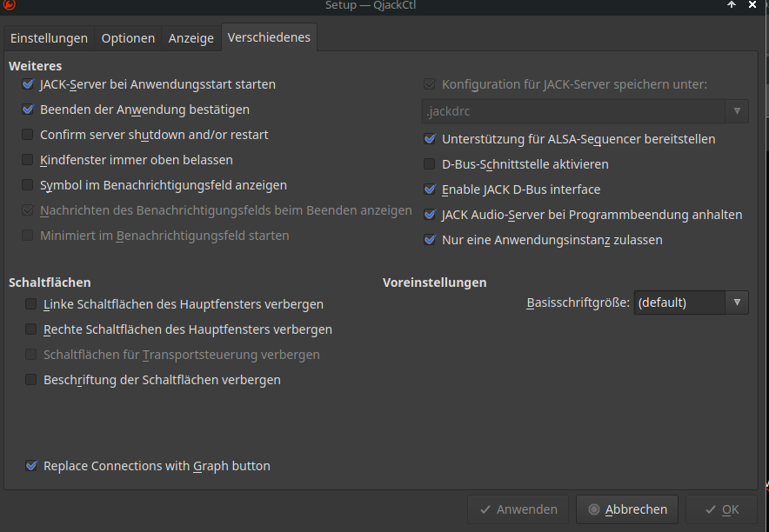Click the Abbrechen button
This screenshot has height=532, width=769.
pyautogui.click(x=627, y=509)
